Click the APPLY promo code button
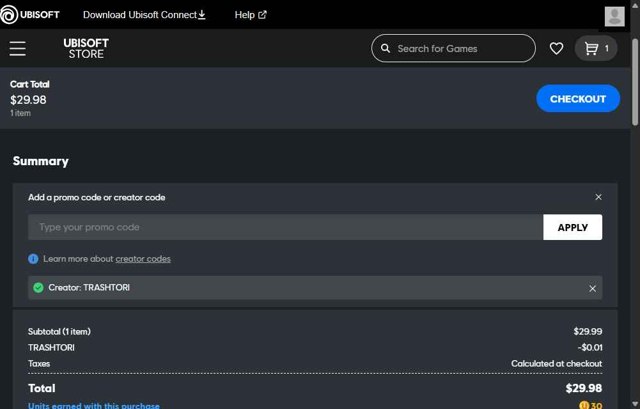The width and height of the screenshot is (640, 409). (x=572, y=227)
